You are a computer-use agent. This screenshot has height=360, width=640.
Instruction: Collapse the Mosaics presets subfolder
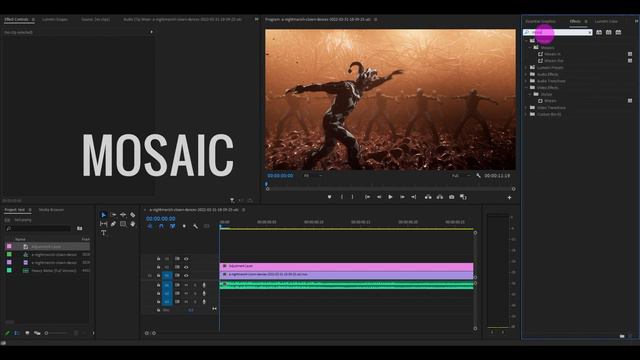tap(530, 47)
